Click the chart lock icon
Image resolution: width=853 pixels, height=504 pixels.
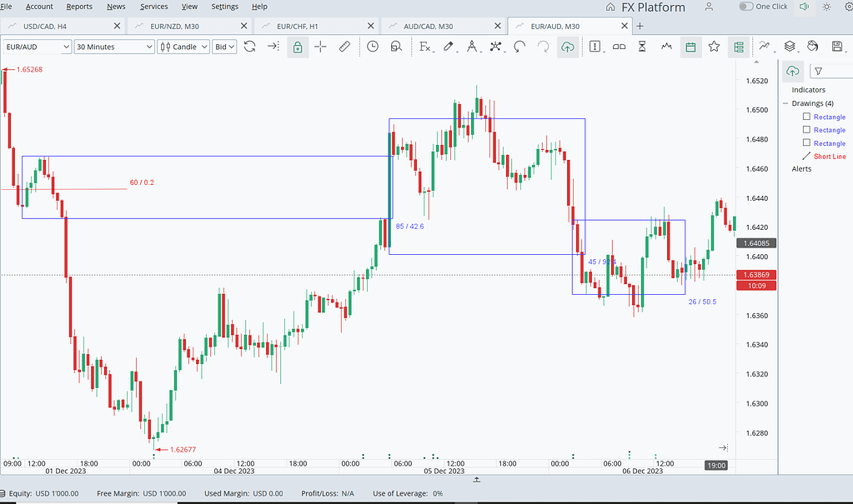[x=297, y=47]
